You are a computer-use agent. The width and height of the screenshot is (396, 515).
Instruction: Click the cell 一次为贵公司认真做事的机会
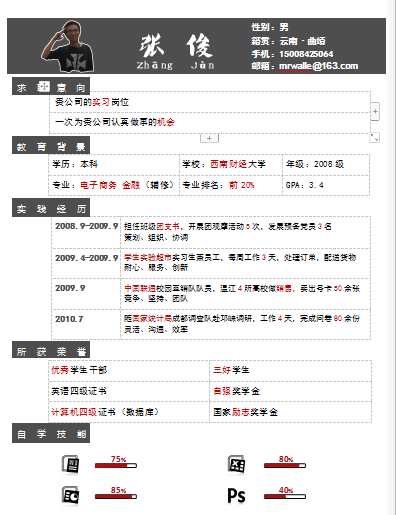tap(210, 123)
